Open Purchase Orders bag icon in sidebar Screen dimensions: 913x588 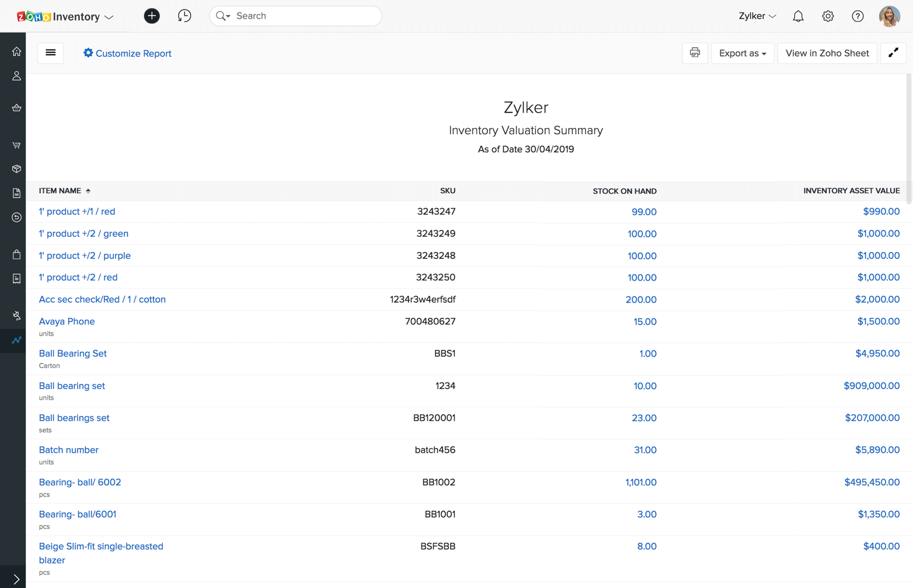pyautogui.click(x=16, y=254)
